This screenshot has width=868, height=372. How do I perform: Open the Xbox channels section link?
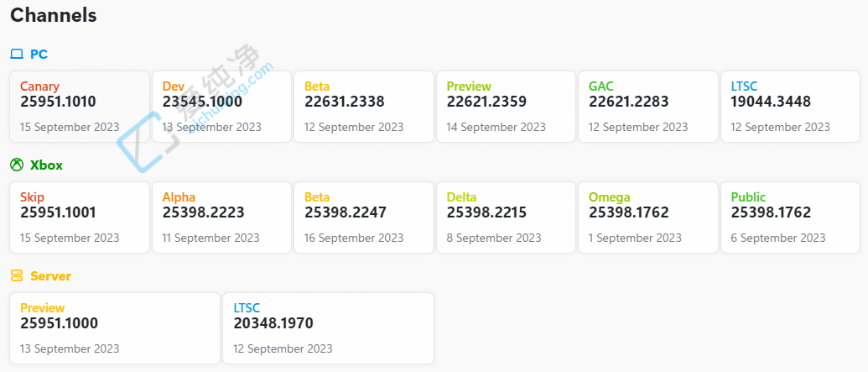[x=46, y=165]
